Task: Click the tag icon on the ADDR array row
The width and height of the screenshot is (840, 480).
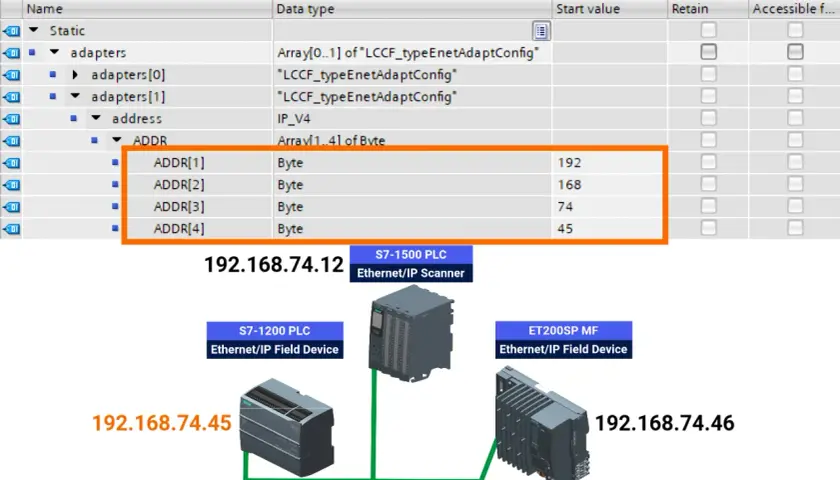Action: tap(11, 141)
